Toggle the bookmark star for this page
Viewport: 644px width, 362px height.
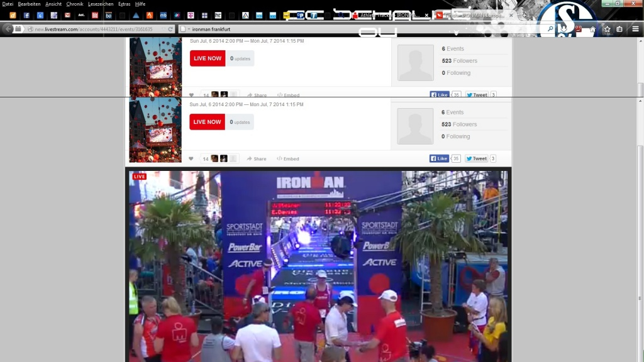(607, 29)
